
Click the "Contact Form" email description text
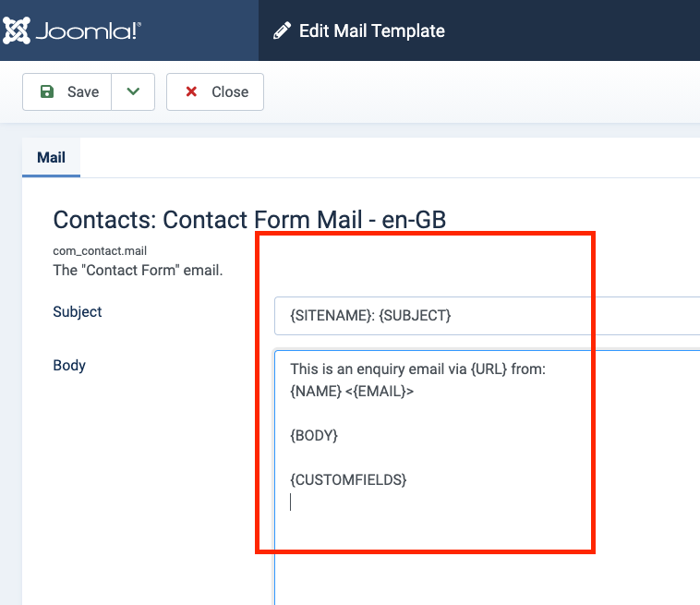tap(138, 271)
